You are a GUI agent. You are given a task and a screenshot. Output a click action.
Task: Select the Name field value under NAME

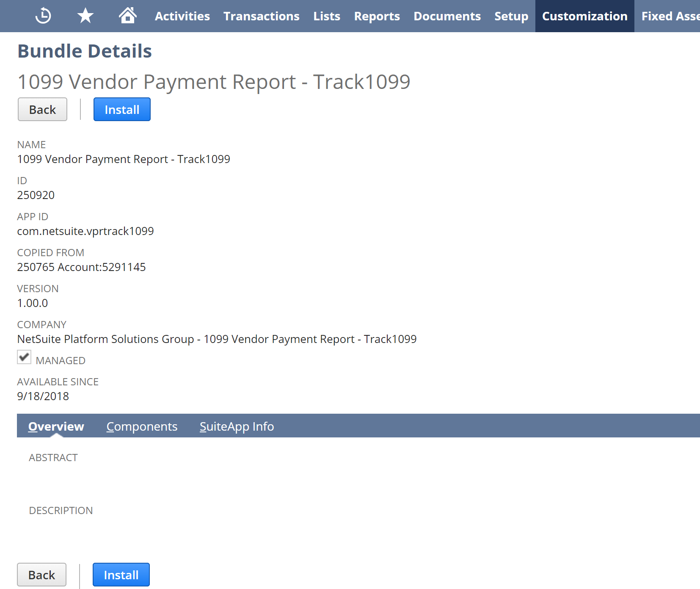pyautogui.click(x=124, y=159)
